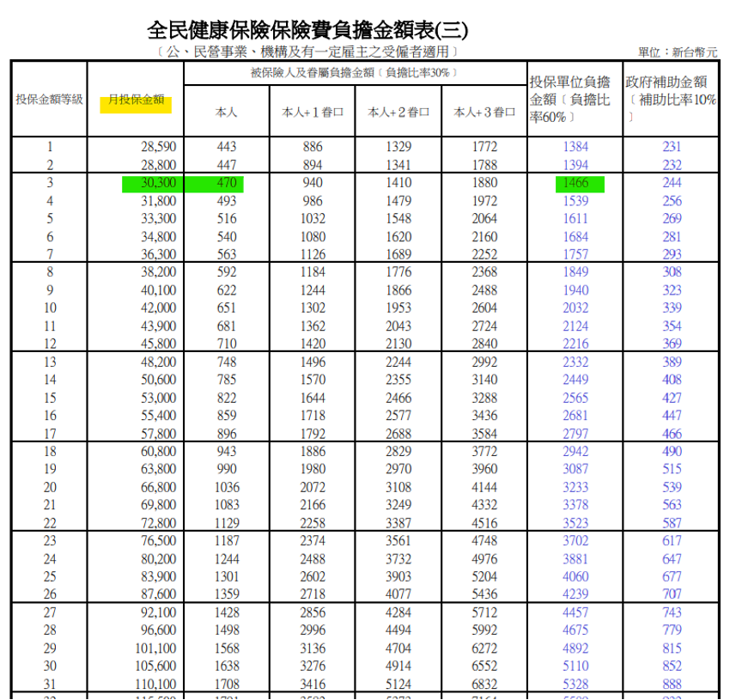
Task: Click the 60,800 monthly insured amount cell
Action: click(x=158, y=451)
